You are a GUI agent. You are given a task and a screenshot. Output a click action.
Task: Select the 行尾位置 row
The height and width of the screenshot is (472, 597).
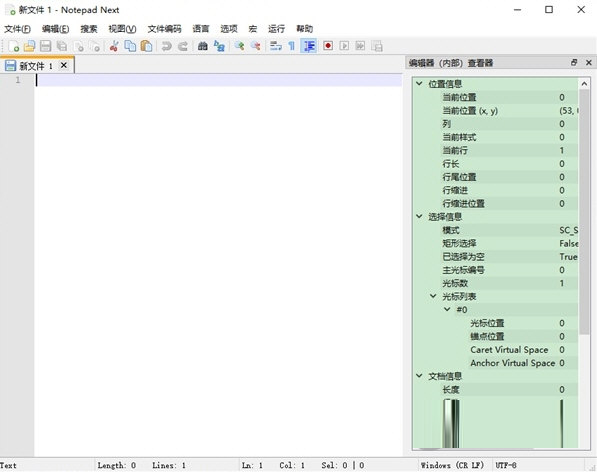(x=496, y=177)
